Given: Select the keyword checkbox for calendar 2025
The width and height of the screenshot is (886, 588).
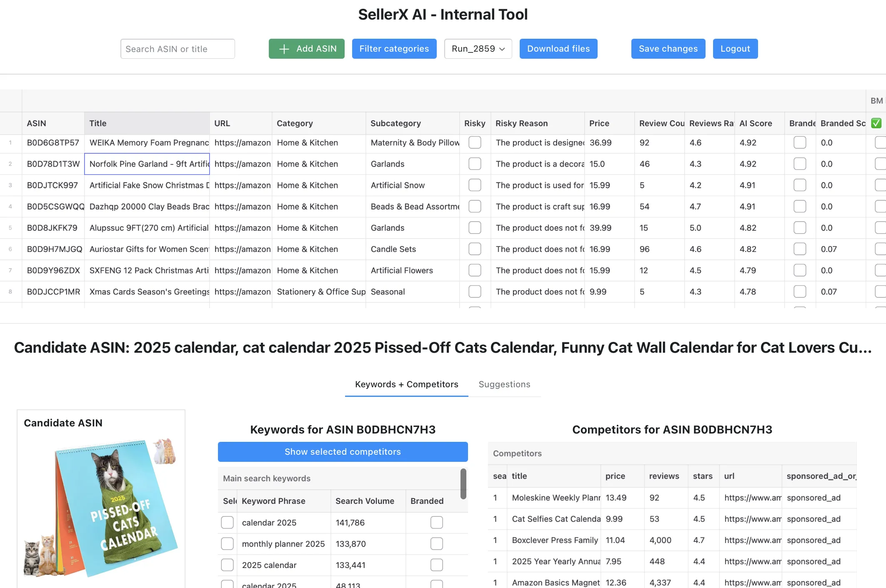Looking at the screenshot, I should coord(227,522).
